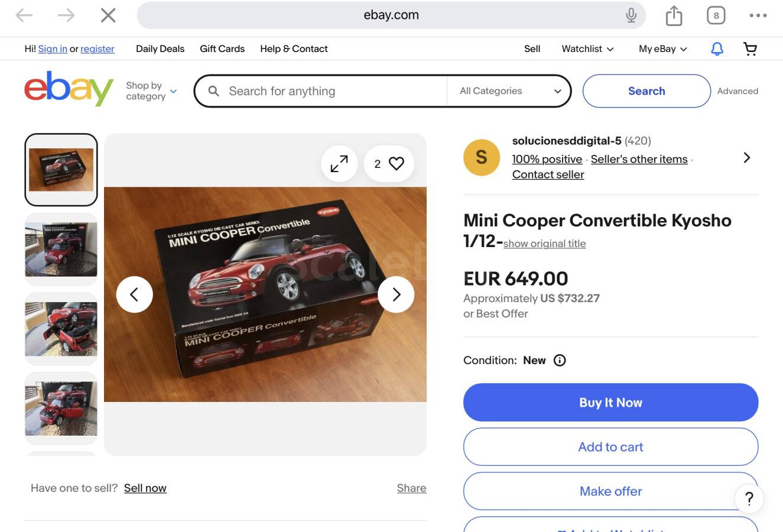Tap the browser share icon
Viewport: 783px width, 532px height.
pyautogui.click(x=674, y=16)
